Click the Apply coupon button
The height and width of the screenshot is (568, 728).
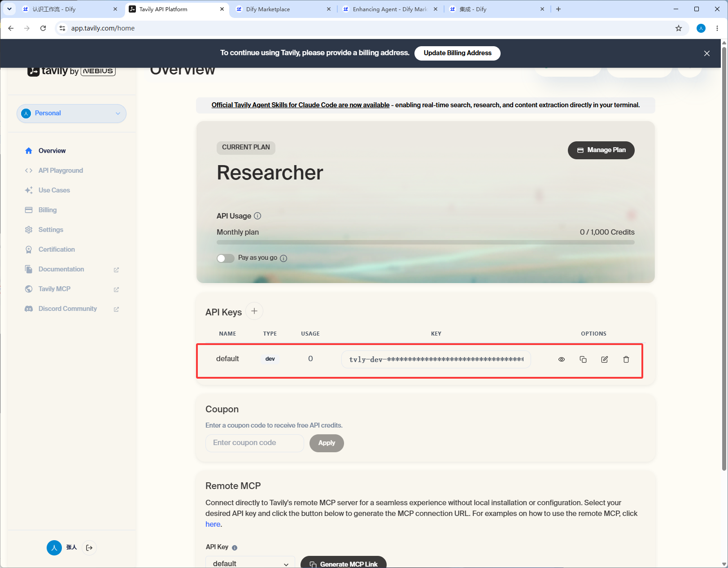click(327, 443)
